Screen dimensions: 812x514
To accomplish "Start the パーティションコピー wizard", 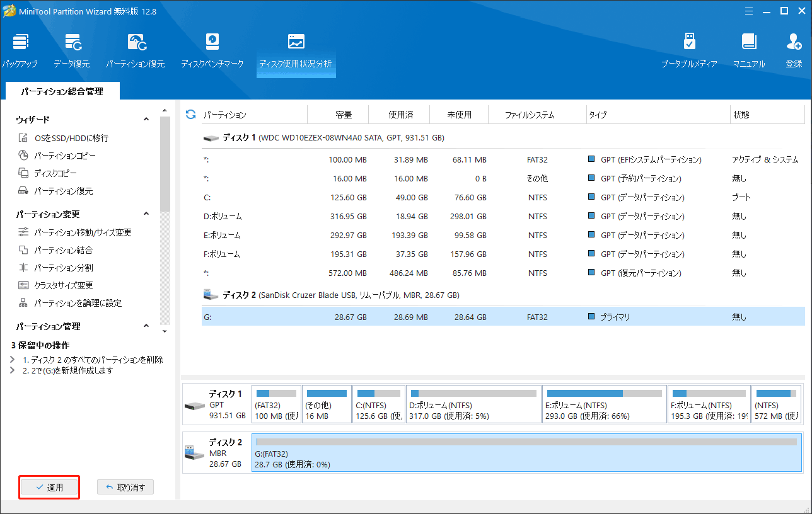I will (x=57, y=156).
